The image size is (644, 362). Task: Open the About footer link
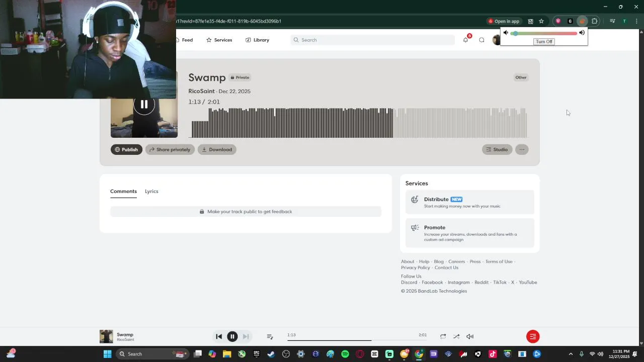tap(408, 261)
